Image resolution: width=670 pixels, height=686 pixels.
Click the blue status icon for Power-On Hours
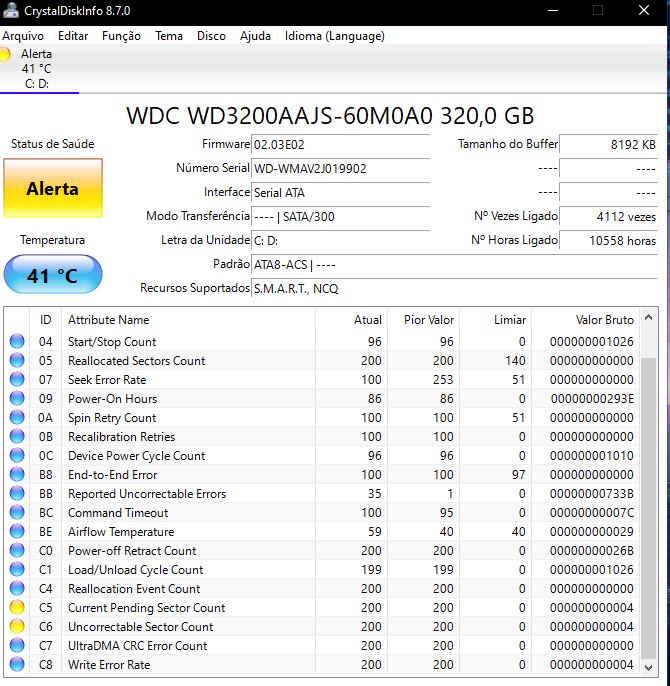point(17,398)
